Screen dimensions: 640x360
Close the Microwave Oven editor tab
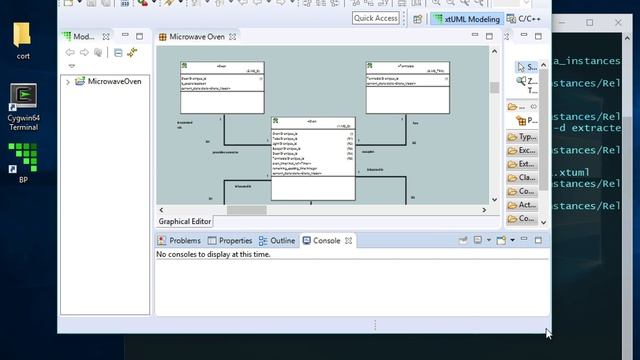pos(233,37)
